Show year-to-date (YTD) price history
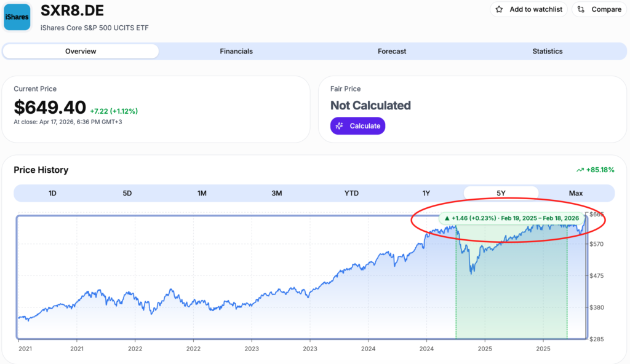The height and width of the screenshot is (364, 630). tap(351, 193)
